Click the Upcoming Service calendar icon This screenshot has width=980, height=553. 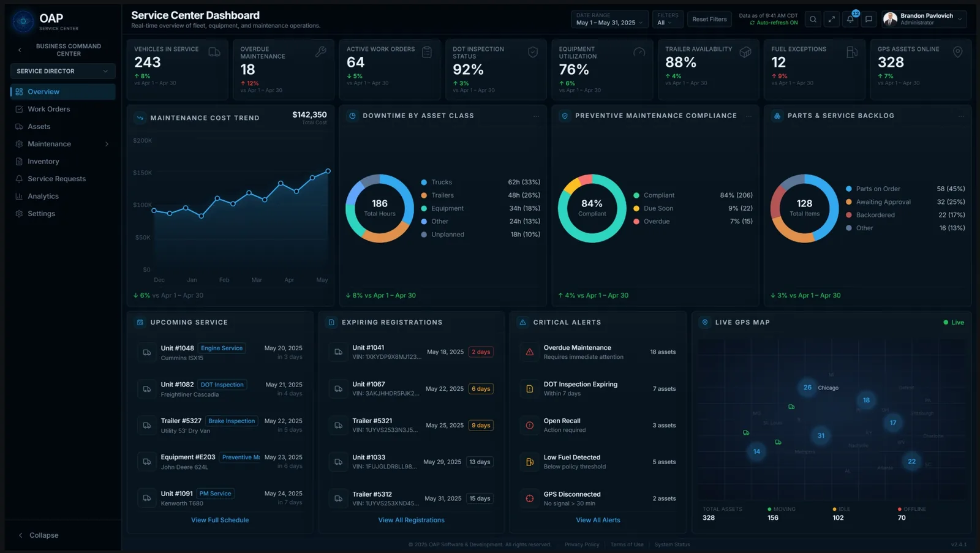tap(140, 322)
